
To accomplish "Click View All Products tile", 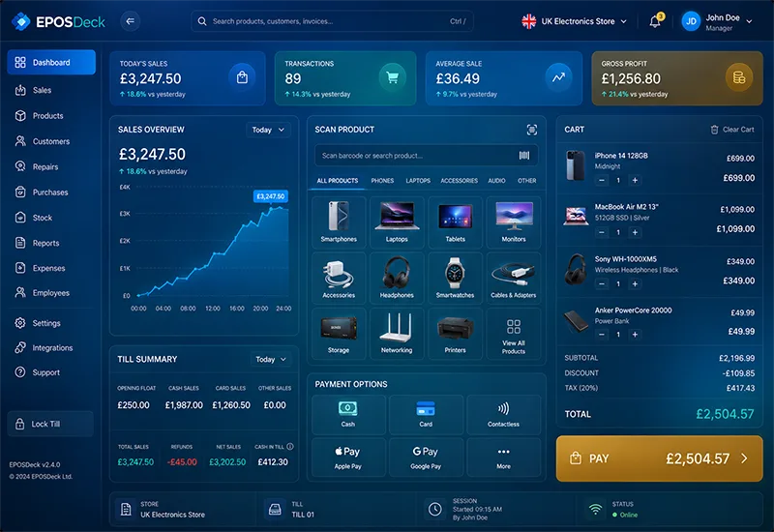I will pyautogui.click(x=514, y=333).
